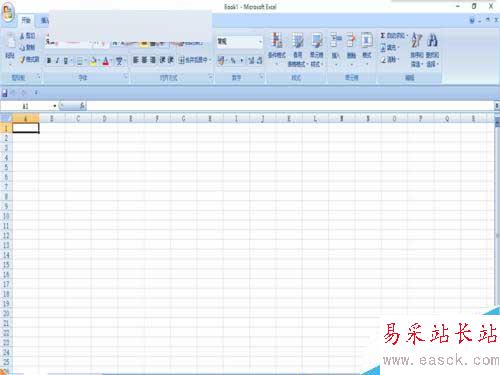The width and height of the screenshot is (500, 375).
Task: Launch the Alignment group dialog launcher
Action: tap(210, 77)
